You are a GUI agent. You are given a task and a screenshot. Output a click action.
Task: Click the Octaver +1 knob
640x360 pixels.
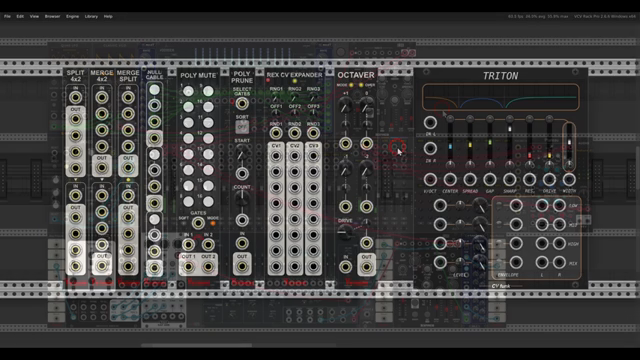point(345,106)
